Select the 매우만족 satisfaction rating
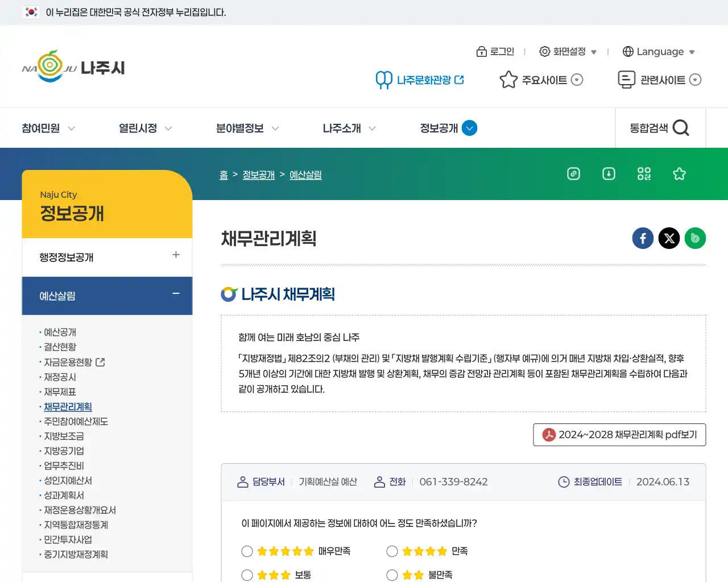The image size is (728, 582). pos(247,551)
